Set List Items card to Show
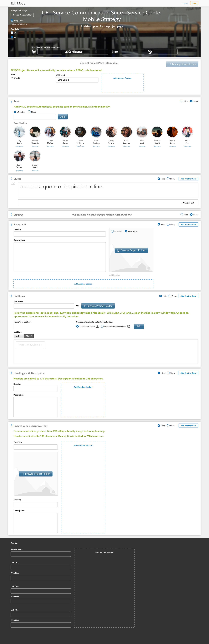This screenshot has height=644, width=209. coord(170,296)
